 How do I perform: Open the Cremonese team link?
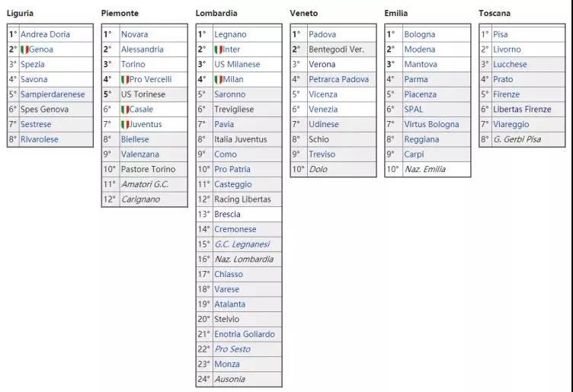tap(235, 229)
